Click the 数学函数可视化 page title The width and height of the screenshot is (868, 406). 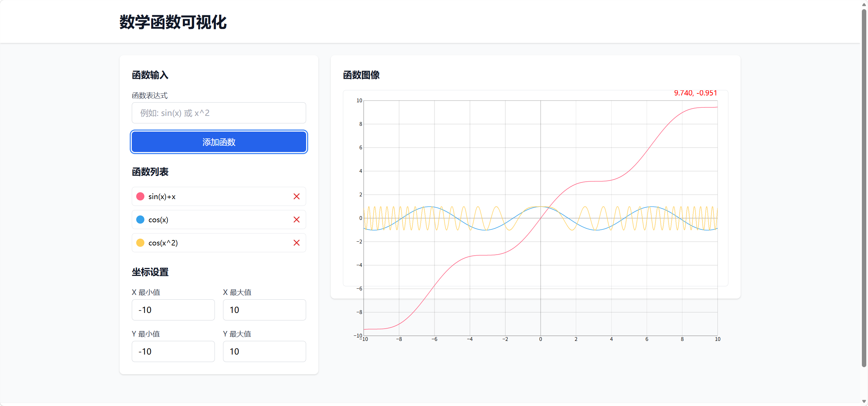(173, 22)
